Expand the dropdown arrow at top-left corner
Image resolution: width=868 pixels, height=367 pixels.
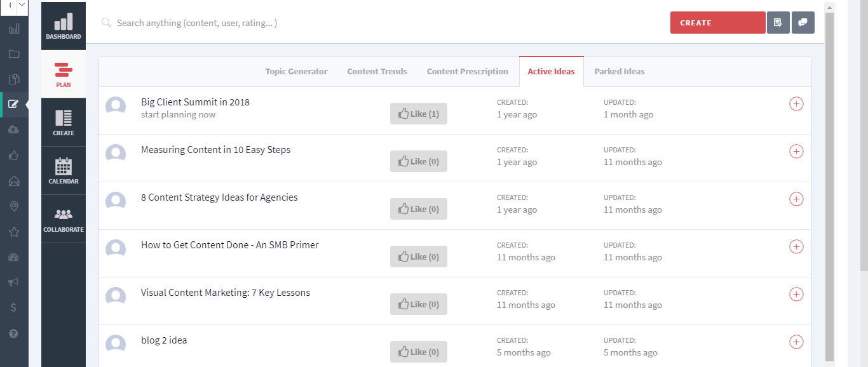click(x=22, y=6)
